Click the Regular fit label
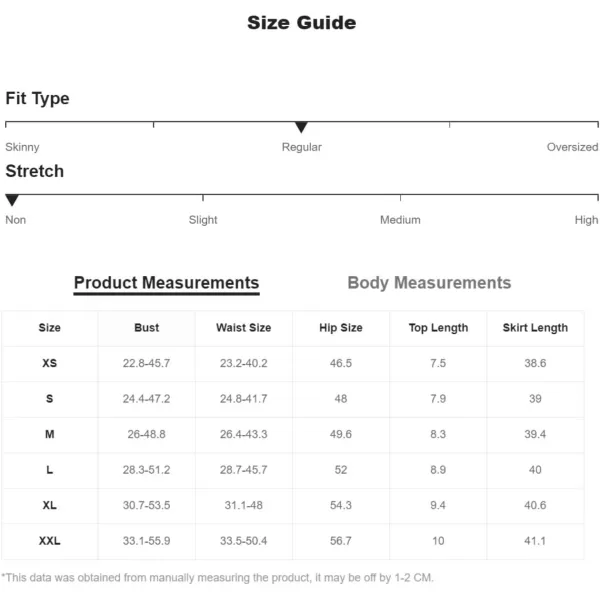Image resolution: width=600 pixels, height=600 pixels. pyautogui.click(x=301, y=147)
